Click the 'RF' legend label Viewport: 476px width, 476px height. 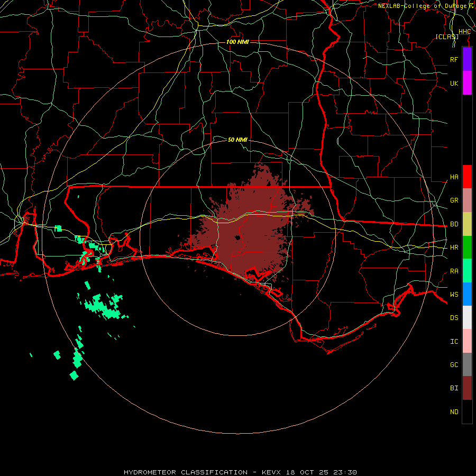coord(454,59)
